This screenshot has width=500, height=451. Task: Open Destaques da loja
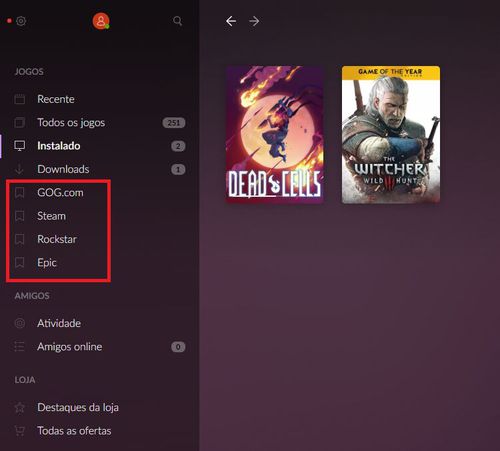pos(78,407)
